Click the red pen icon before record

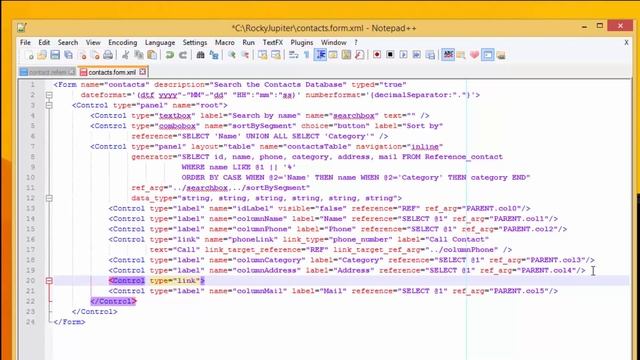[x=360, y=55]
